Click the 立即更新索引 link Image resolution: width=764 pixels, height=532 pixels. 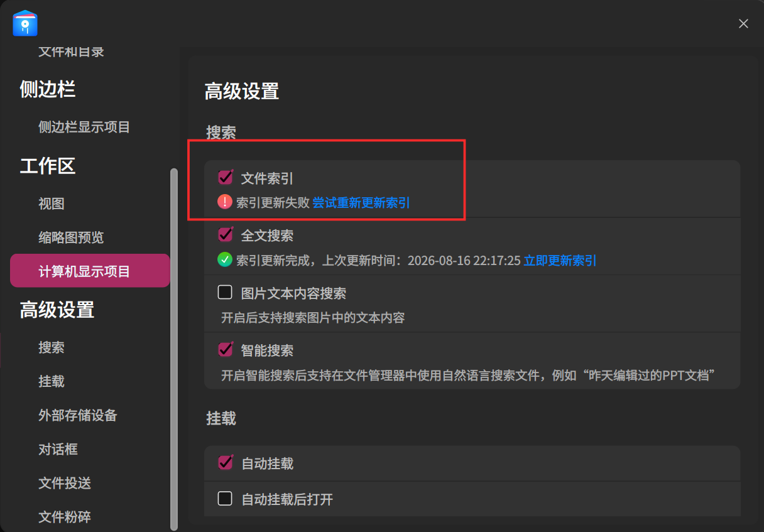pos(560,261)
